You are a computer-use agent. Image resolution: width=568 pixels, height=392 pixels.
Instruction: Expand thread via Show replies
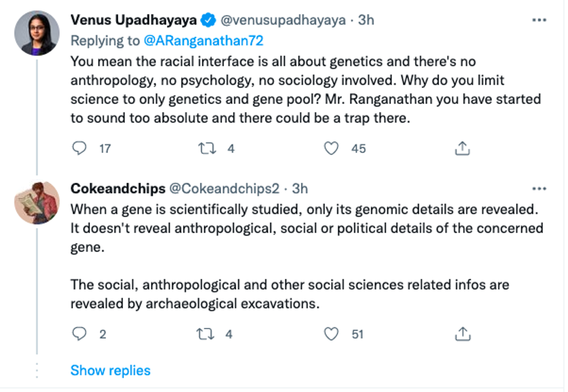tap(110, 370)
